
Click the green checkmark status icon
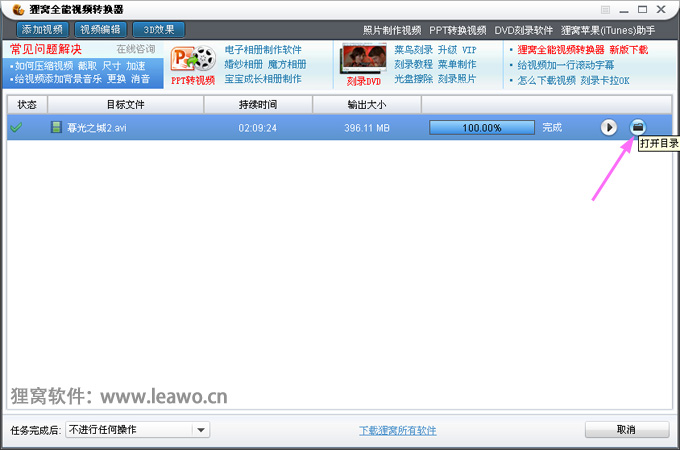(16, 127)
